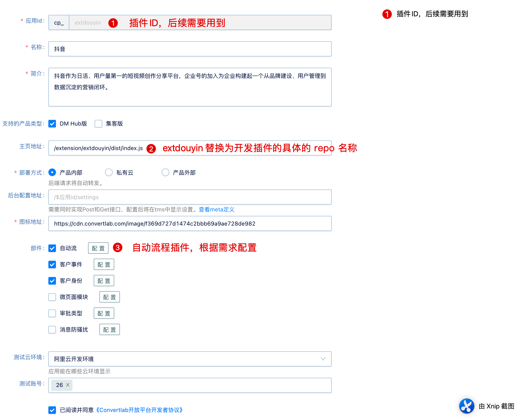Open 配置 for 审批类型
The image size is (524, 420).
click(x=104, y=313)
